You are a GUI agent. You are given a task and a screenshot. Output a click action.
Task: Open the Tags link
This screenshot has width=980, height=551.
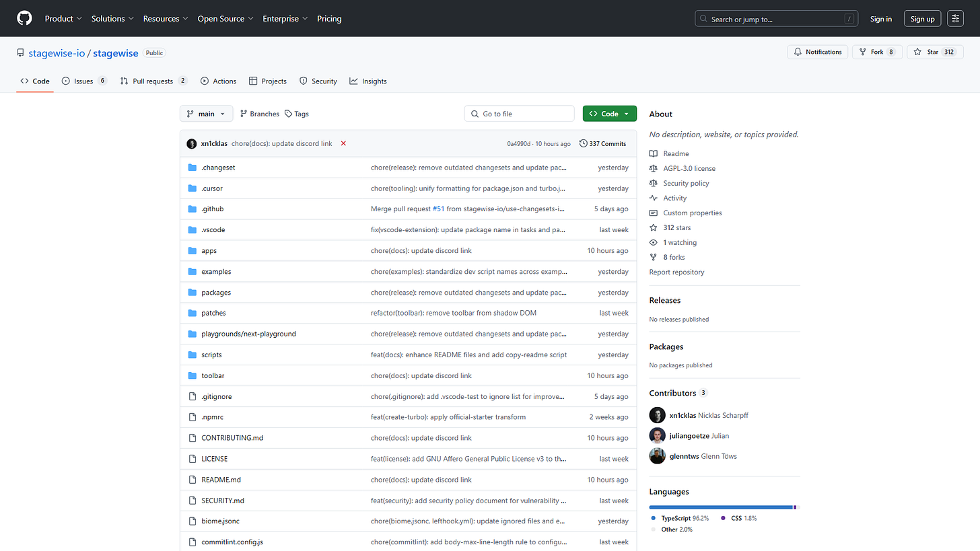click(x=297, y=114)
